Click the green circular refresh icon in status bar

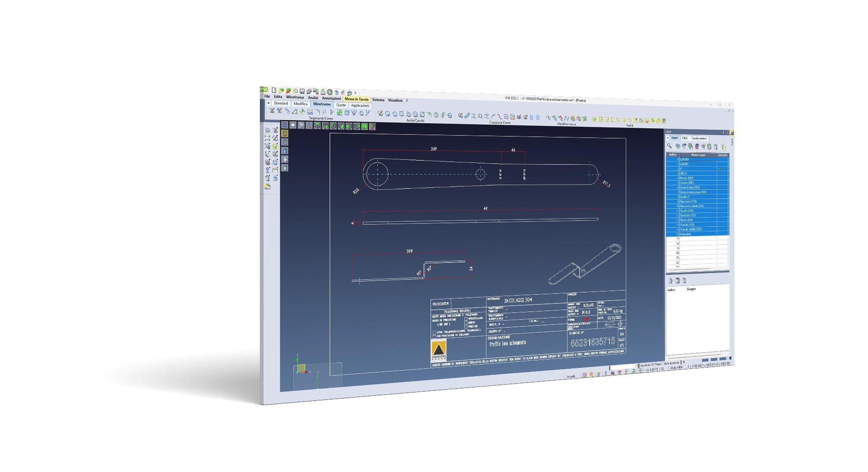[633, 371]
